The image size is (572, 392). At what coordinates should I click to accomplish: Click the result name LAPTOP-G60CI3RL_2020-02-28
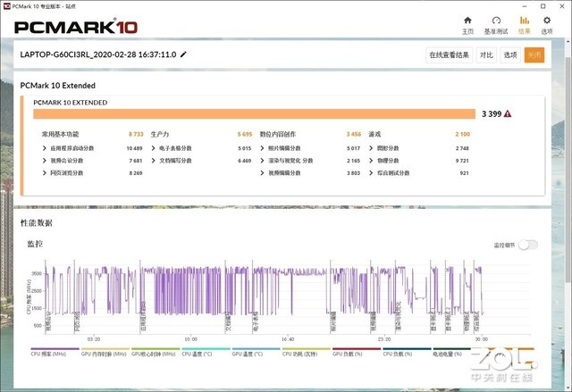[98, 54]
